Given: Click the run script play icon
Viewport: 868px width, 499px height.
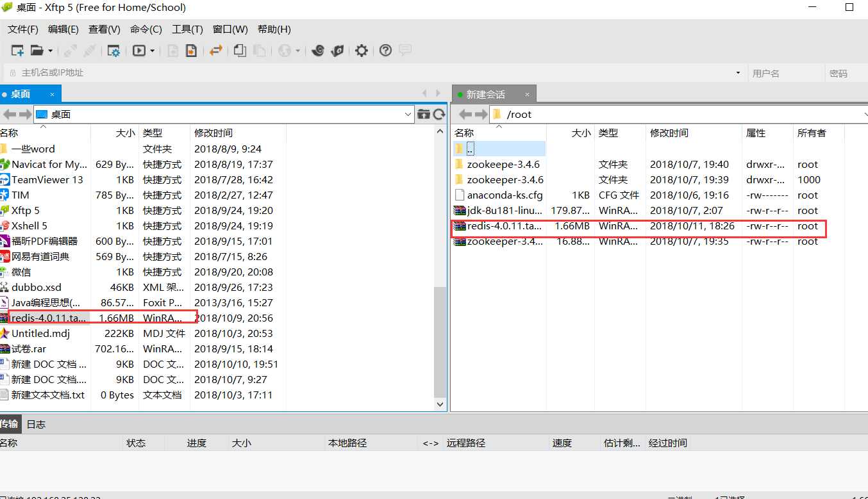Looking at the screenshot, I should pos(139,51).
